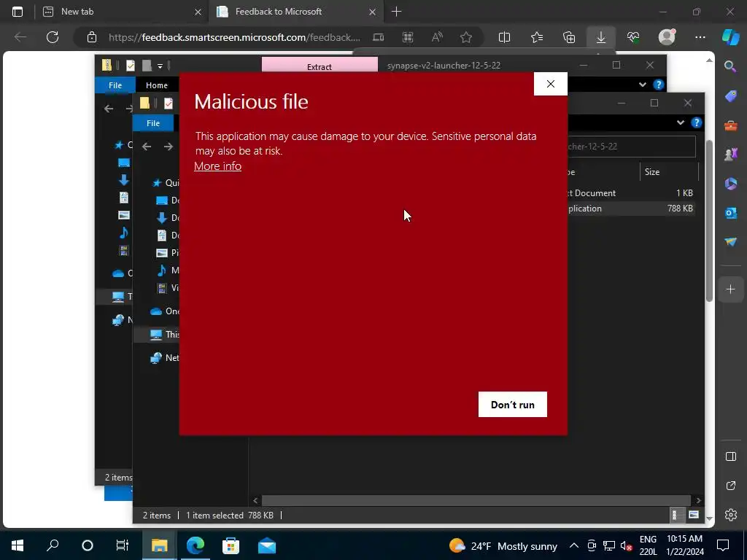Open Games chess icon in sidebar
Screen dimensions: 747x560
click(x=730, y=155)
